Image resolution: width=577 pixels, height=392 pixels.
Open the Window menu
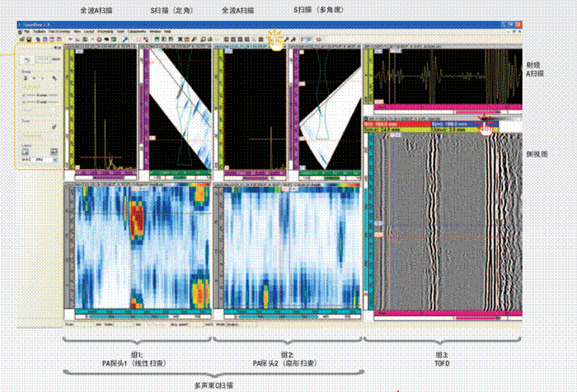pyautogui.click(x=155, y=32)
